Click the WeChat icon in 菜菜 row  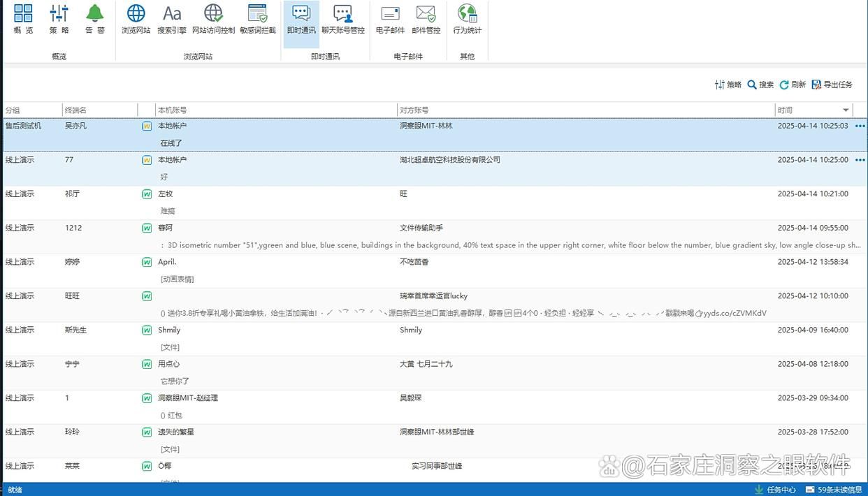(x=147, y=466)
